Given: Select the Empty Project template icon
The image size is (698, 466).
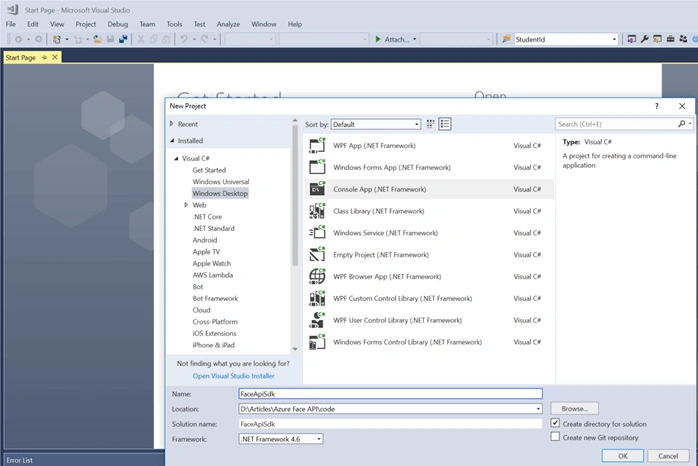Looking at the screenshot, I should 317,255.
